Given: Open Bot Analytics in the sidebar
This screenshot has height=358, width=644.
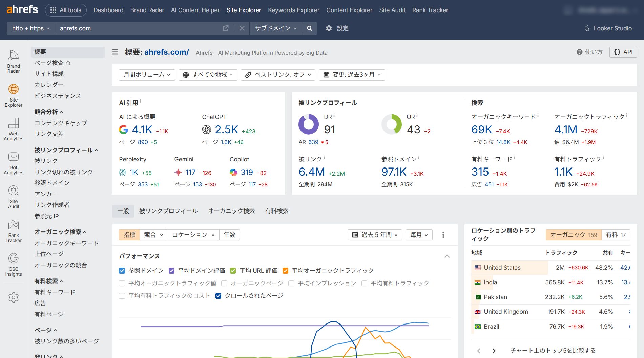Looking at the screenshot, I should (14, 163).
